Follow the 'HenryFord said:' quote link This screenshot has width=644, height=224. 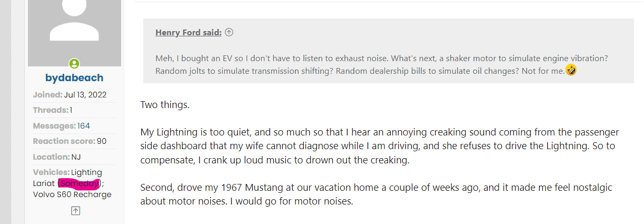click(188, 33)
